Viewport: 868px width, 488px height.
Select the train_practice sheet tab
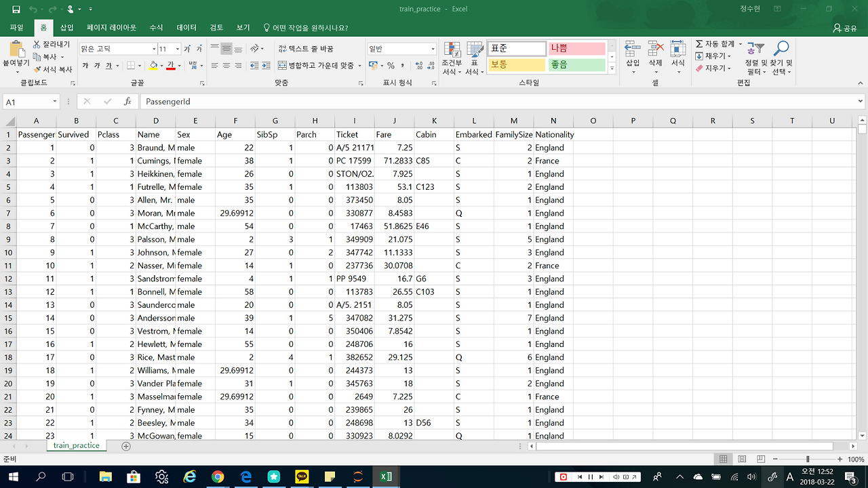click(77, 446)
